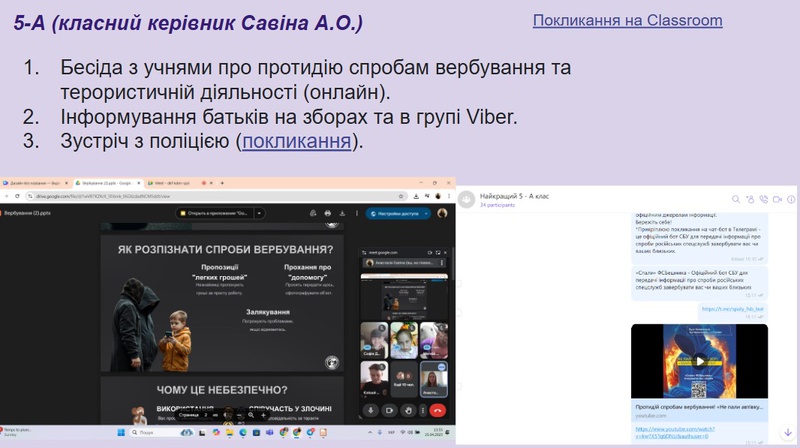This screenshot has height=448, width=800.
Task: Follow the покликання link after Зустріч з поліцією
Action: pos(296,141)
